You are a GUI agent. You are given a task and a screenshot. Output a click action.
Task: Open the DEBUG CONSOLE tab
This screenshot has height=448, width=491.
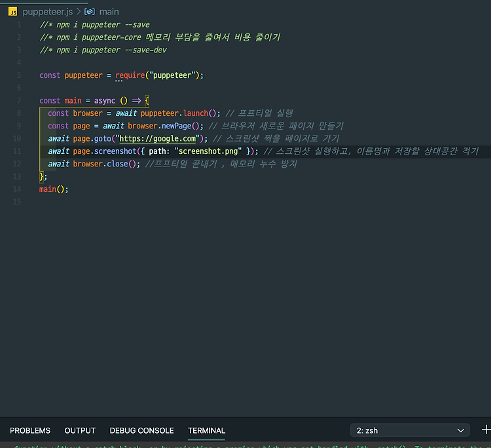click(x=141, y=430)
